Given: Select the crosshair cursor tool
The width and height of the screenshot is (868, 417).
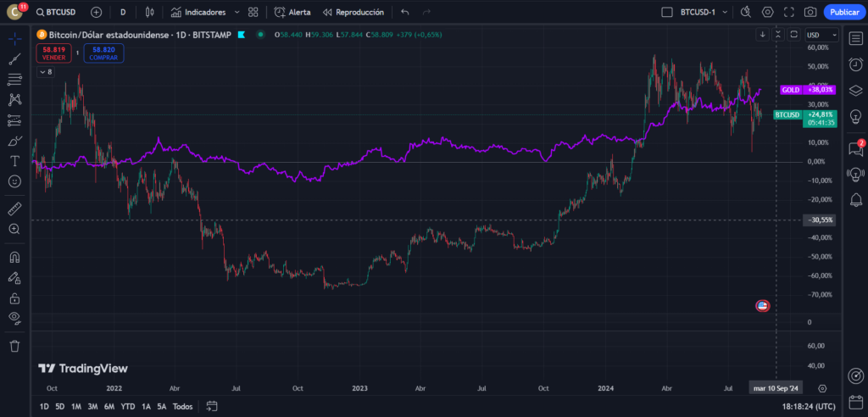Looking at the screenshot, I should tap(15, 39).
